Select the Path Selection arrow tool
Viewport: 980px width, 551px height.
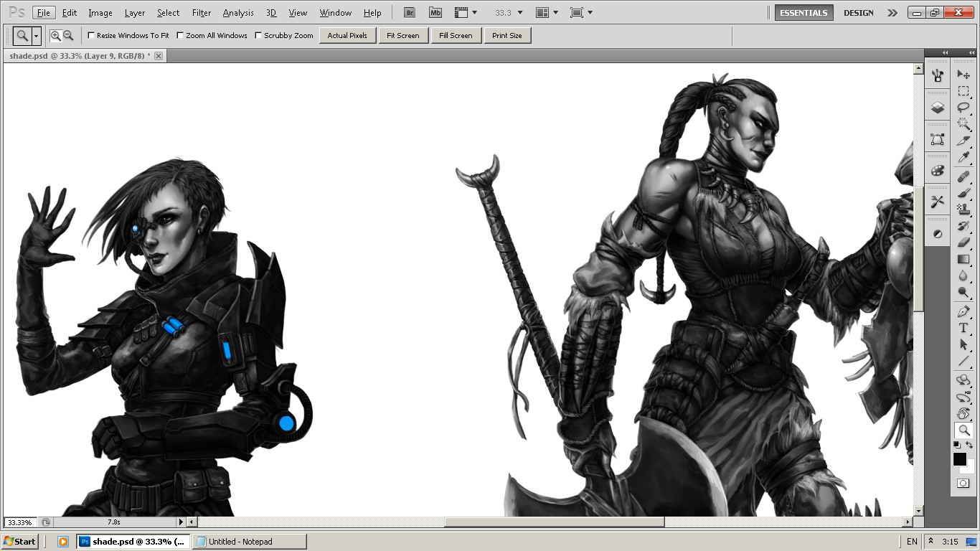(963, 344)
